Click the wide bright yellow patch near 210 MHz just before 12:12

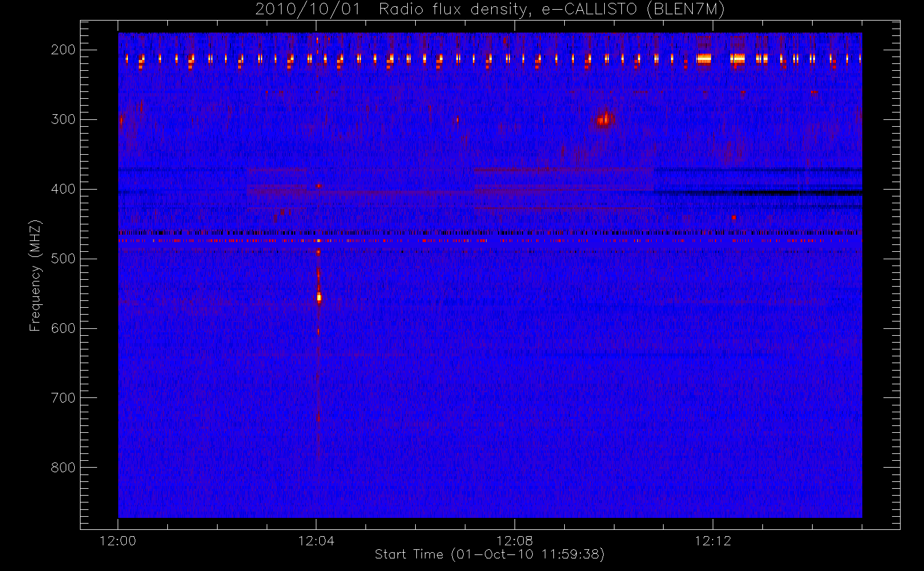(704, 58)
